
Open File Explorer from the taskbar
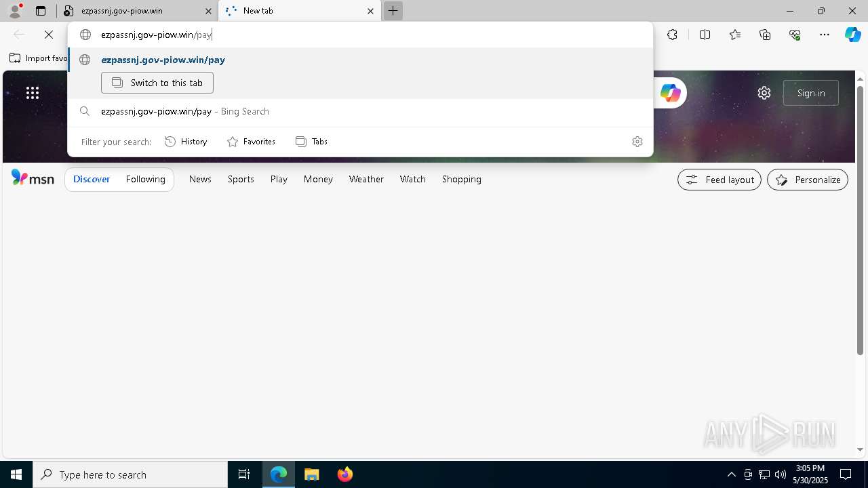point(312,474)
